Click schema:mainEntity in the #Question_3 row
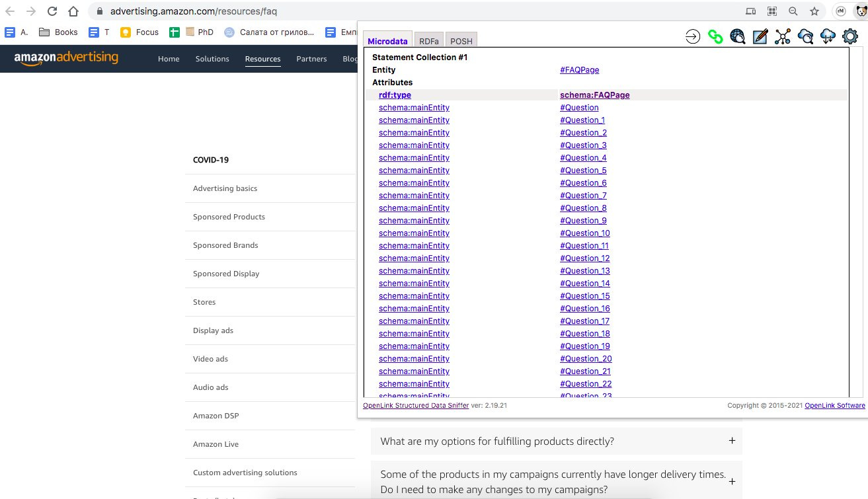Viewport: 868px width, 499px height. [414, 145]
